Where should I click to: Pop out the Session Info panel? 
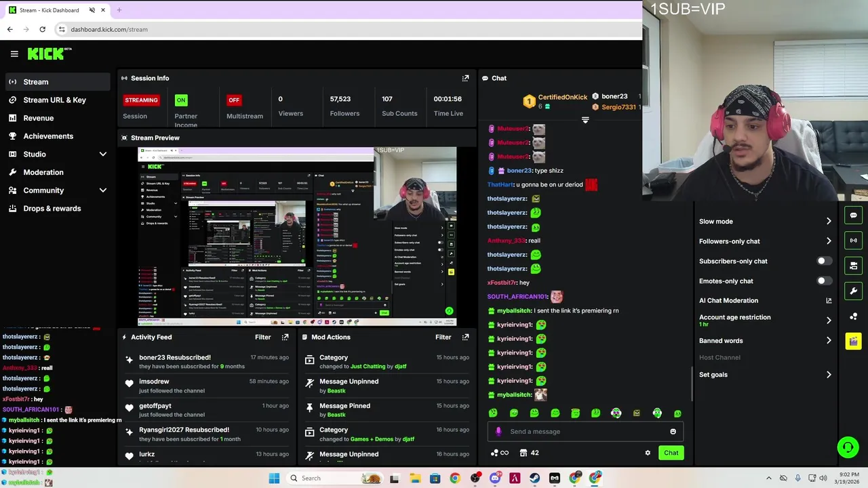465,78
